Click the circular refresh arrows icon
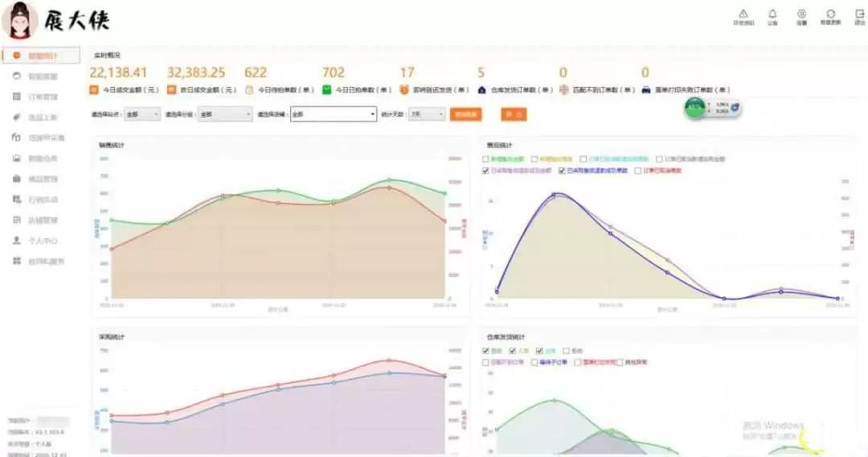The width and height of the screenshot is (868, 457). pos(830,14)
